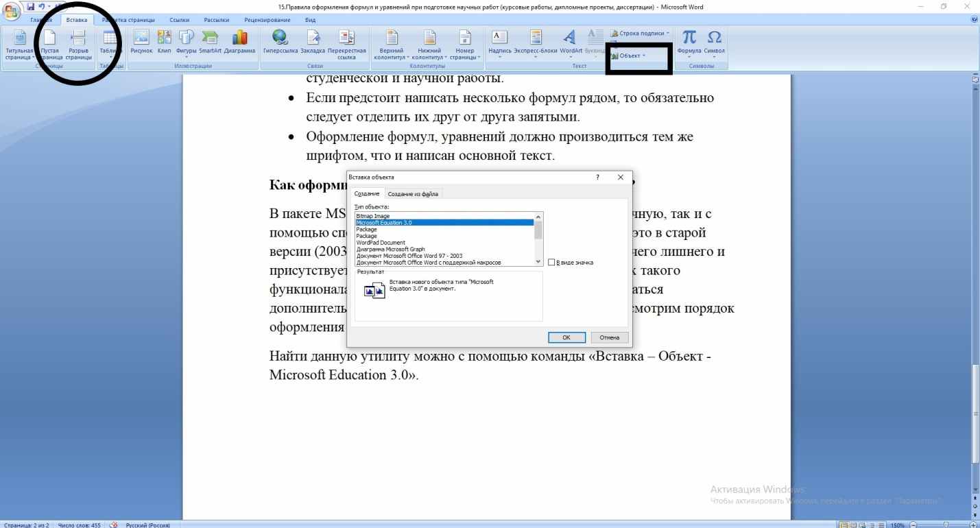Cancel the dialog with Отмена
The width and height of the screenshot is (980, 528).
(x=610, y=337)
